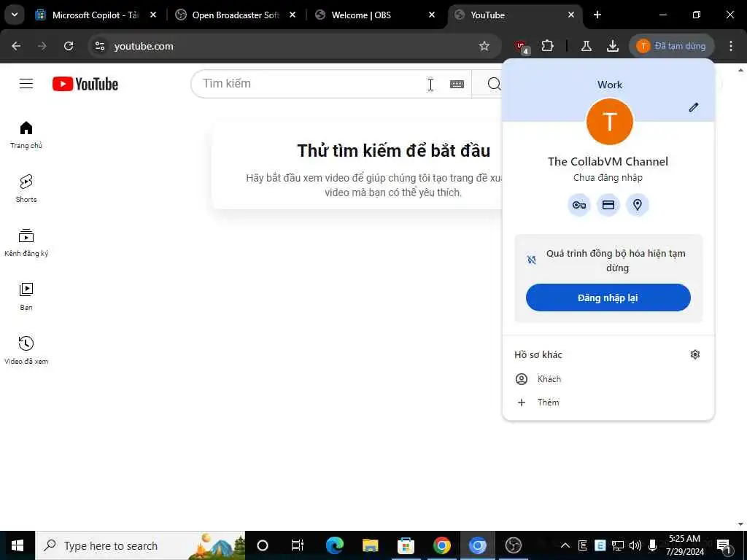This screenshot has height=560, width=747.
Task: Select the Khách guest profile
Action: (608, 379)
